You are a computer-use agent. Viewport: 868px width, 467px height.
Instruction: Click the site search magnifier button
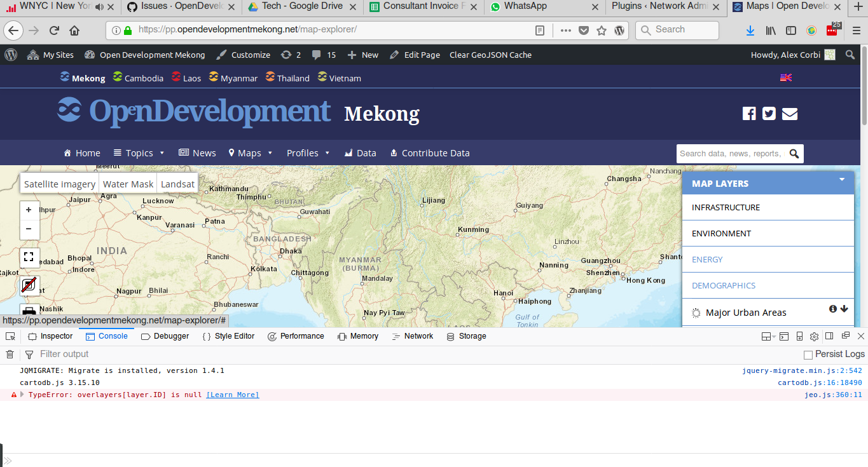(x=794, y=153)
